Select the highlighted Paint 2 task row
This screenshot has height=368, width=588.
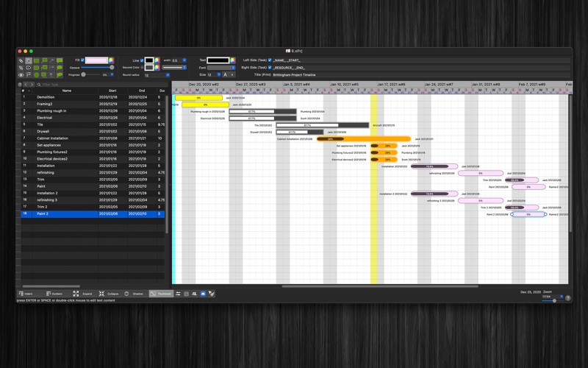tap(93, 213)
